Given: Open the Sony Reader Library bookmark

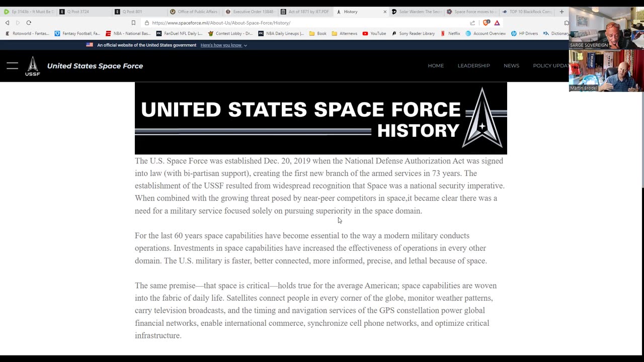Looking at the screenshot, I should (x=413, y=34).
